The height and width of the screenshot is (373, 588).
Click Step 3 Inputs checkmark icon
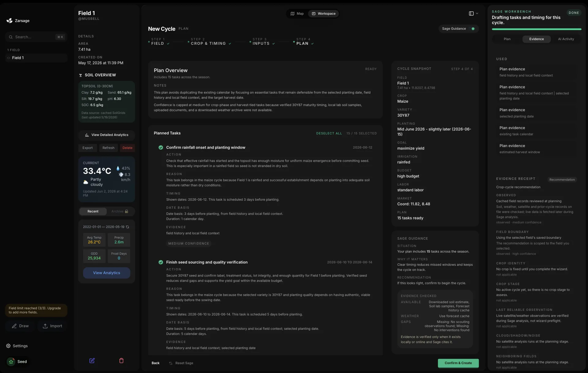(x=273, y=44)
